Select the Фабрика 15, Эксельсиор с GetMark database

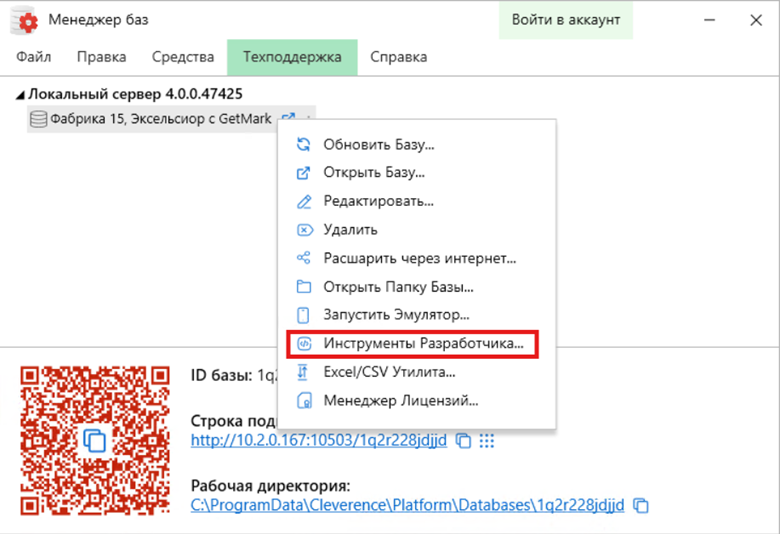pyautogui.click(x=161, y=119)
